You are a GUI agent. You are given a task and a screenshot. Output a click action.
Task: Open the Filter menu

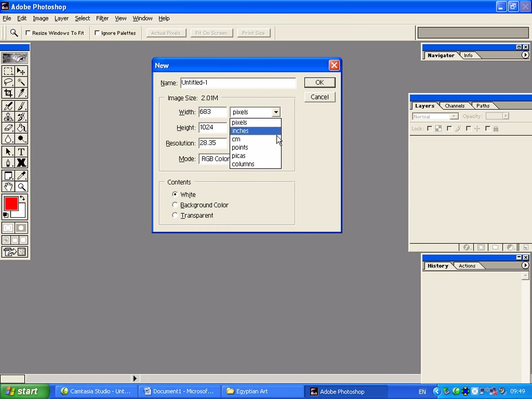(x=102, y=18)
